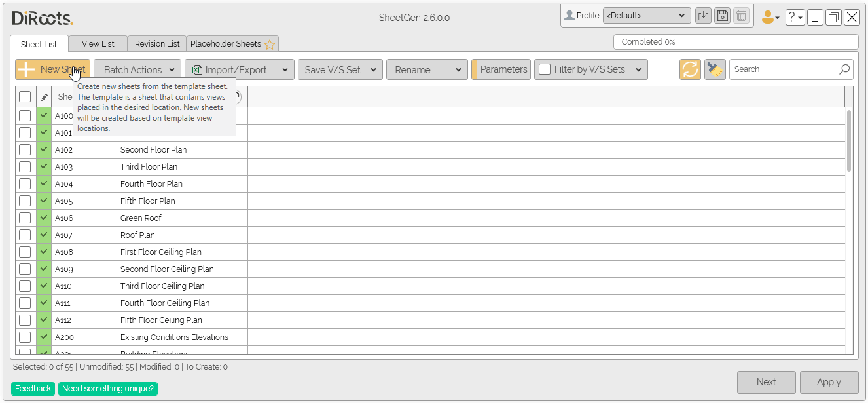Save the current profile with floppy disk icon
The width and height of the screenshot is (868, 403).
coord(722,15)
